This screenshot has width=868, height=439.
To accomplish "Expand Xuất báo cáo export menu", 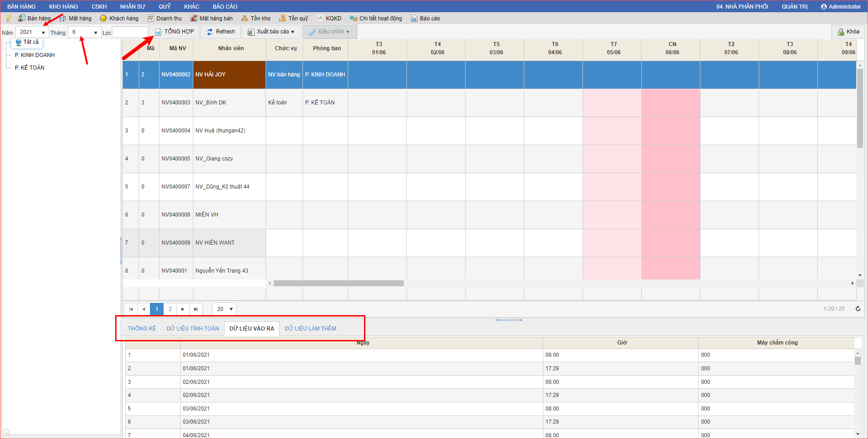I will 271,32.
